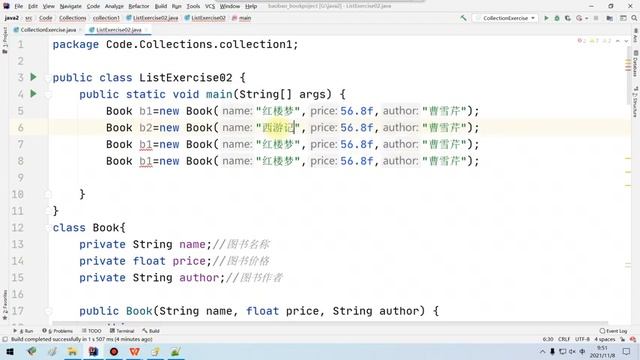640x360 pixels.
Task: Click collection1 breadcrumb in navigation bar
Action: (106, 18)
